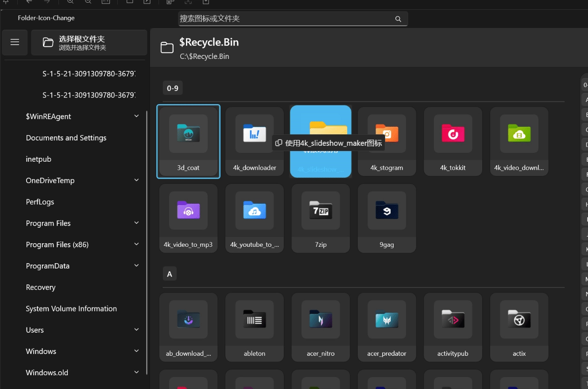Pick the 4k_stogram folder icon
The height and width of the screenshot is (389, 588).
point(387,141)
